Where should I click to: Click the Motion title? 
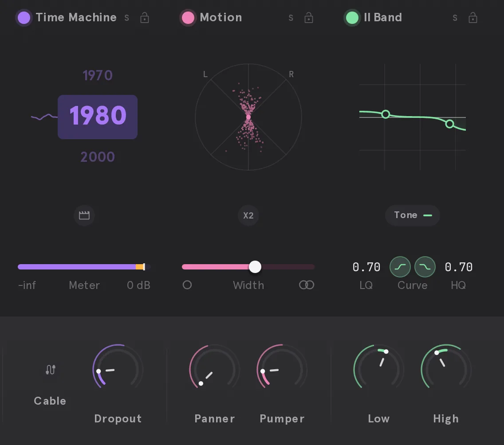221,17
